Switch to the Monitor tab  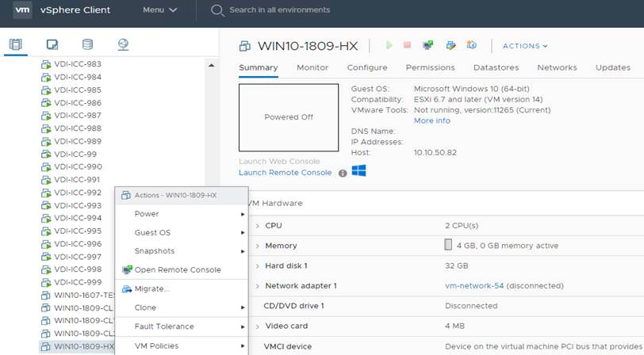312,67
